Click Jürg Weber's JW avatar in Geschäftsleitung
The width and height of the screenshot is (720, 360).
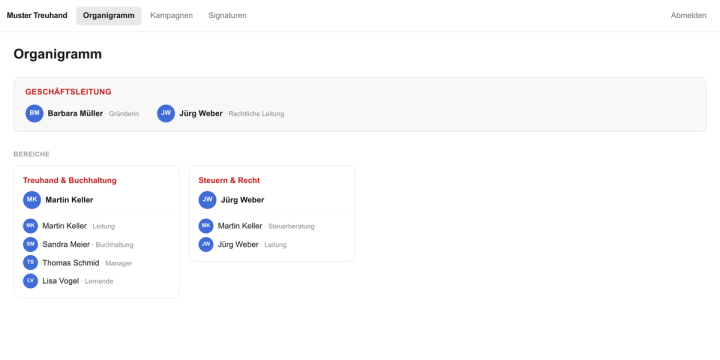pos(166,113)
